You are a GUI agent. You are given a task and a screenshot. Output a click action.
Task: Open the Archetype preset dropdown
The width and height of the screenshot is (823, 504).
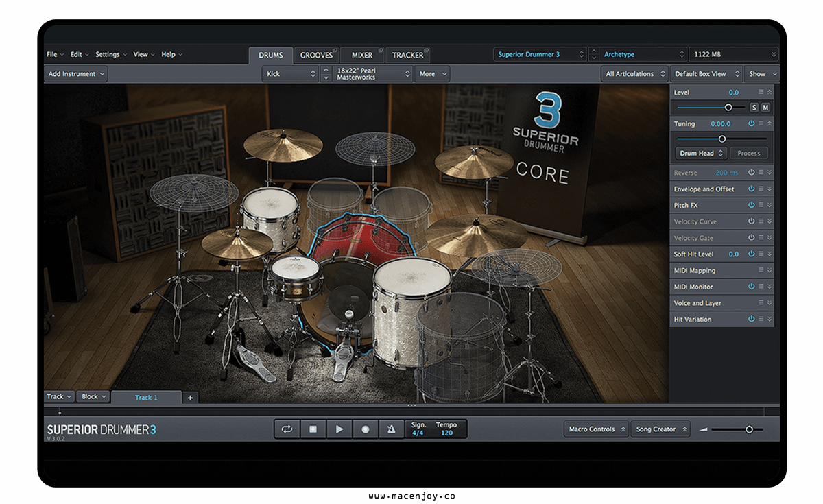tap(643, 54)
